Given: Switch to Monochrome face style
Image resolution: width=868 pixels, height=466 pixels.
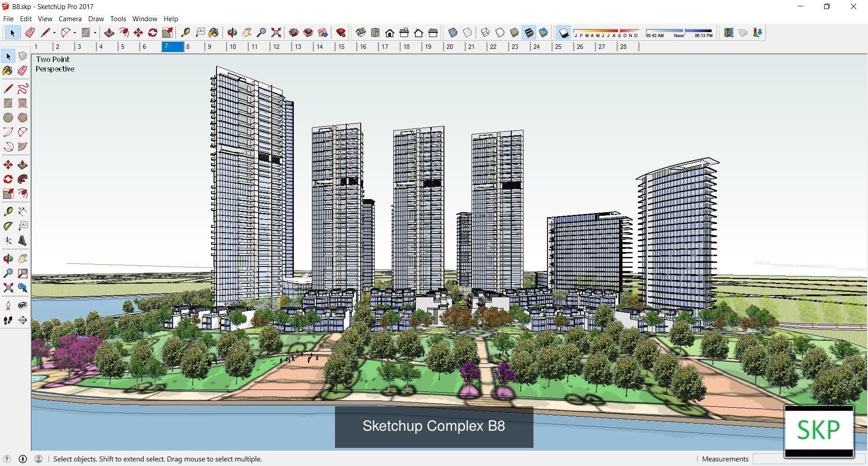Looking at the screenshot, I should click(543, 33).
